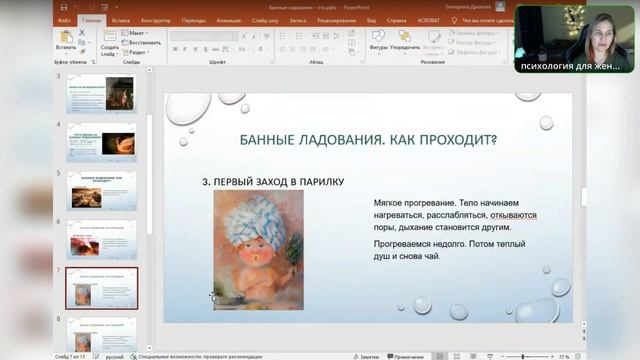640x360 pixels.
Task: Toggle text shadow (S) formatting
Action: click(x=205, y=49)
